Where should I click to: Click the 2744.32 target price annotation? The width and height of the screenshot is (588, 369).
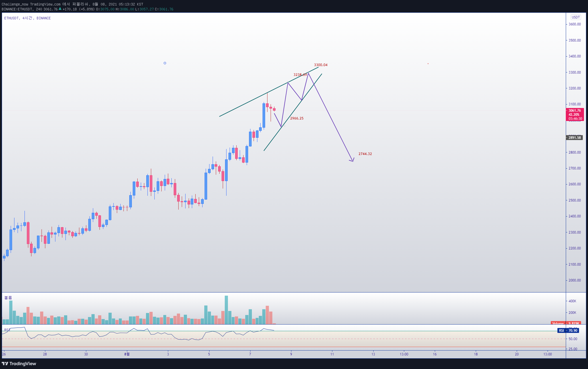click(x=365, y=154)
